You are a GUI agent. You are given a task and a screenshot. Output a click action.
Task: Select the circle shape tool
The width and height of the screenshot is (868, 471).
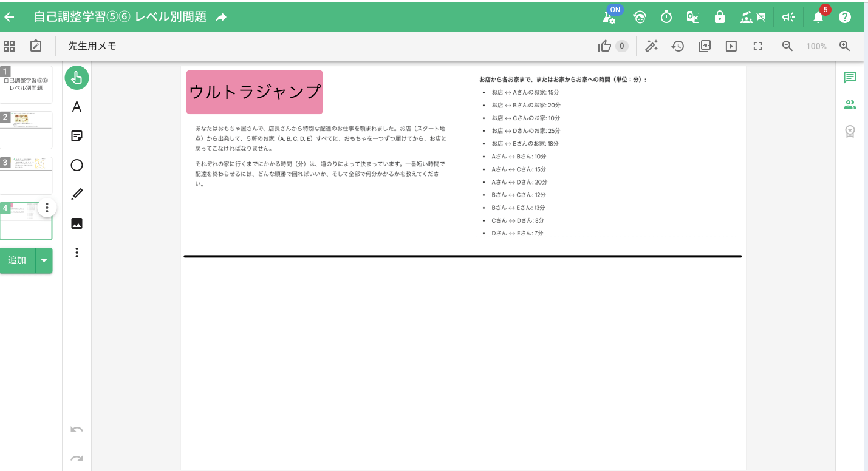pos(77,165)
